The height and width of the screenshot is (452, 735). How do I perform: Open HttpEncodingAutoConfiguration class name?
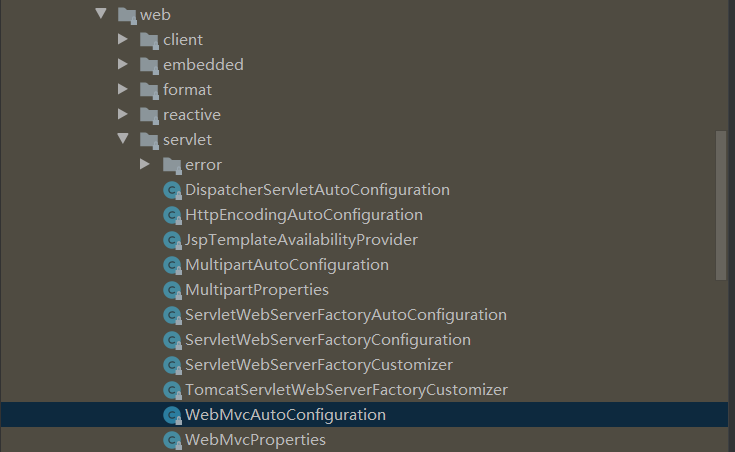pyautogui.click(x=304, y=215)
